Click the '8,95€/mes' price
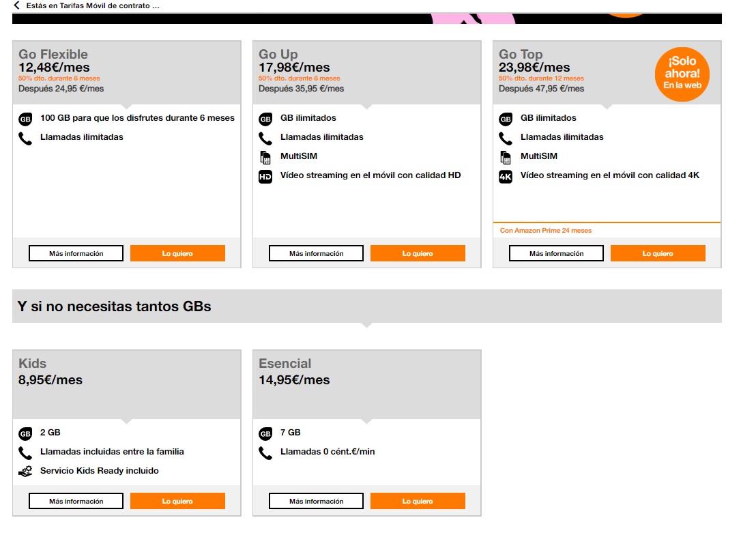The height and width of the screenshot is (533, 756). [50, 380]
